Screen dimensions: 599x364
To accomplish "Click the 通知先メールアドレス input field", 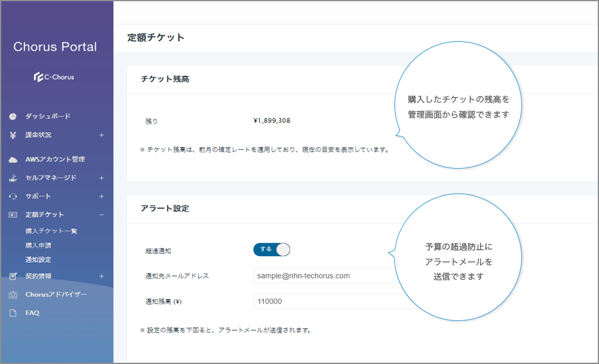I will [325, 276].
